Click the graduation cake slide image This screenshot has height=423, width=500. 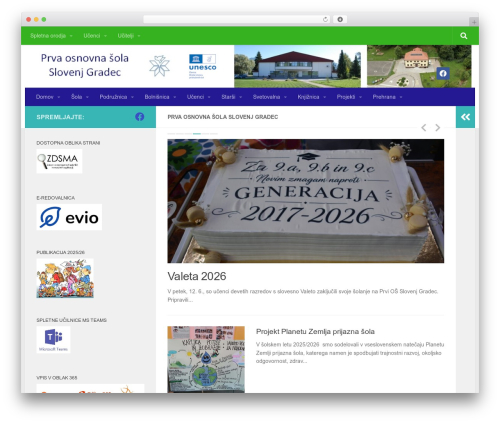point(306,201)
